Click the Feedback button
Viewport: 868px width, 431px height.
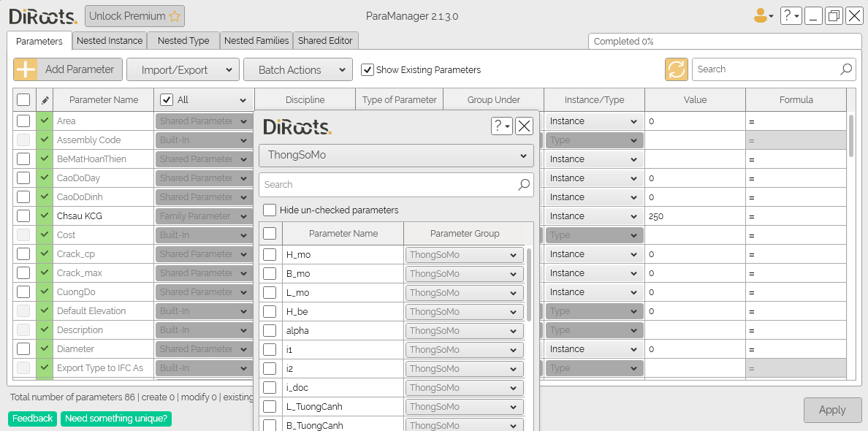point(33,419)
